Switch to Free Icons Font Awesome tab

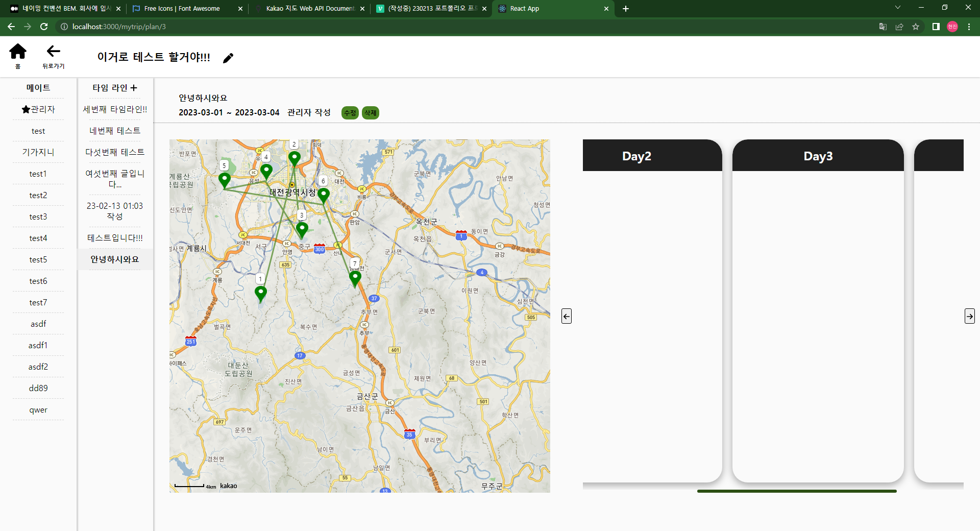(x=182, y=9)
